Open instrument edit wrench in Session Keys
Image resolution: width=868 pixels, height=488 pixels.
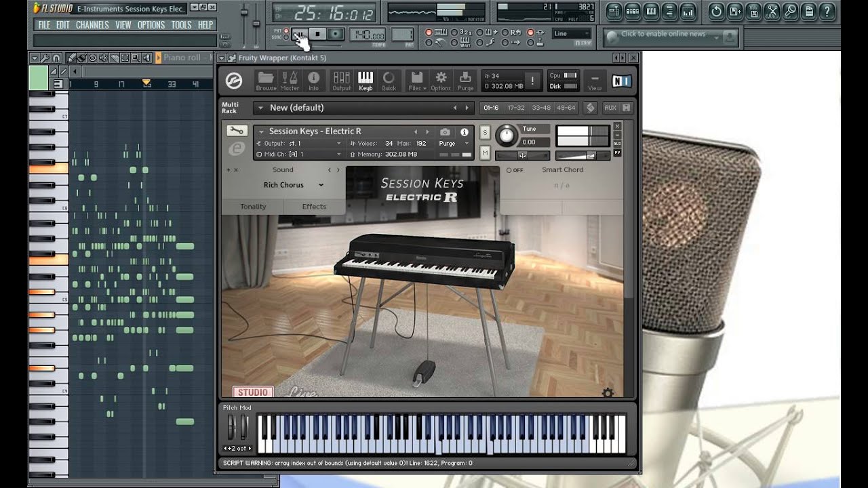[236, 131]
